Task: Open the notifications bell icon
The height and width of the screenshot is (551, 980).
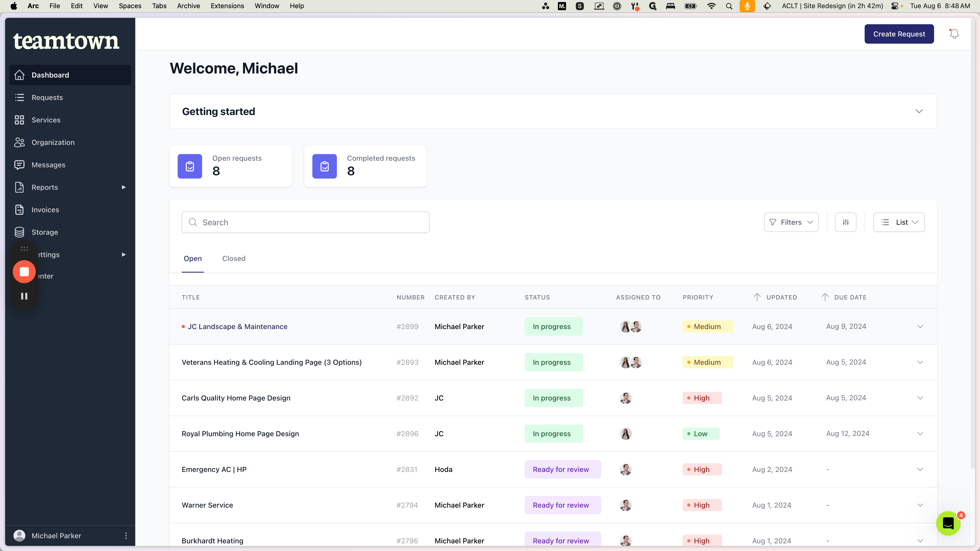Action: coord(954,34)
